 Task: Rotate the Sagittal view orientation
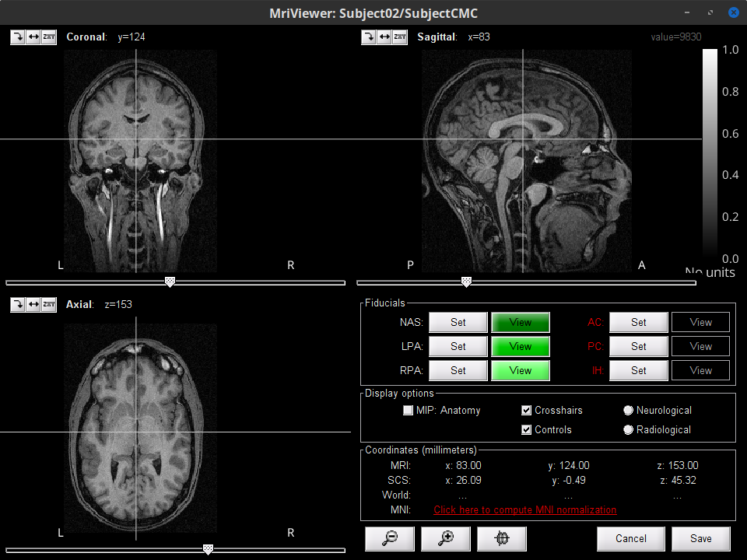pos(368,37)
